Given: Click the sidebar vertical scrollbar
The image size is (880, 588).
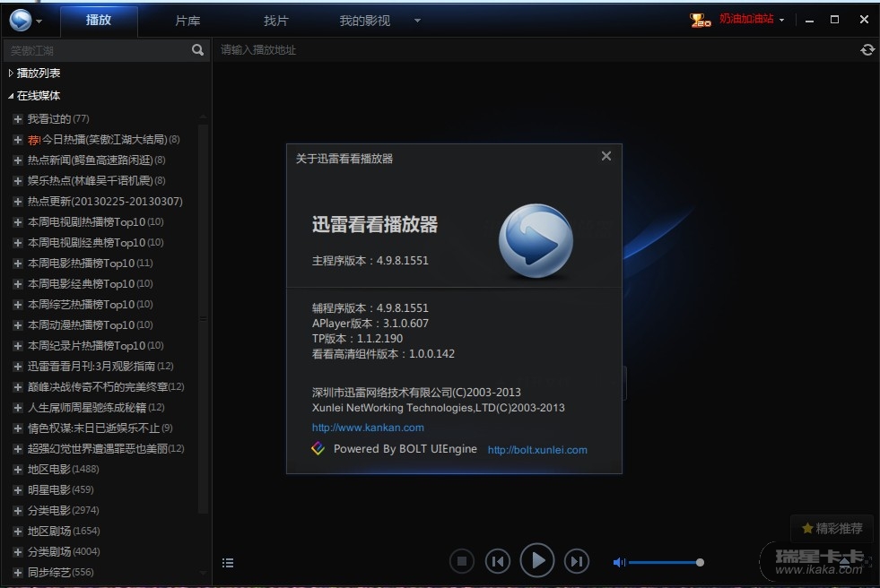Looking at the screenshot, I should 203,318.
